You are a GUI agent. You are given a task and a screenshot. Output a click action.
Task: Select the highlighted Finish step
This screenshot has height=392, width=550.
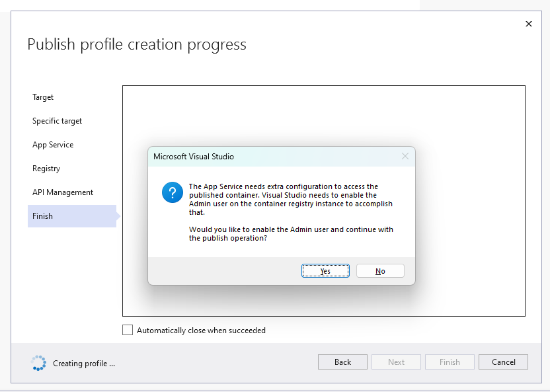click(x=42, y=216)
